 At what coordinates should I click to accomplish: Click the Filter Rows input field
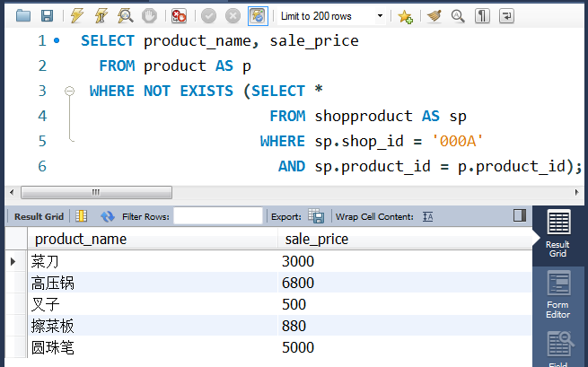click(217, 216)
